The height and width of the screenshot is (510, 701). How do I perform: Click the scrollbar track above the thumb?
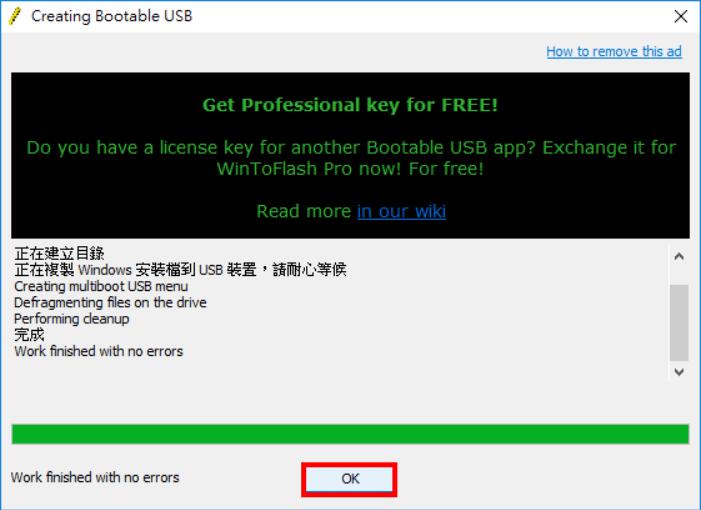679,275
